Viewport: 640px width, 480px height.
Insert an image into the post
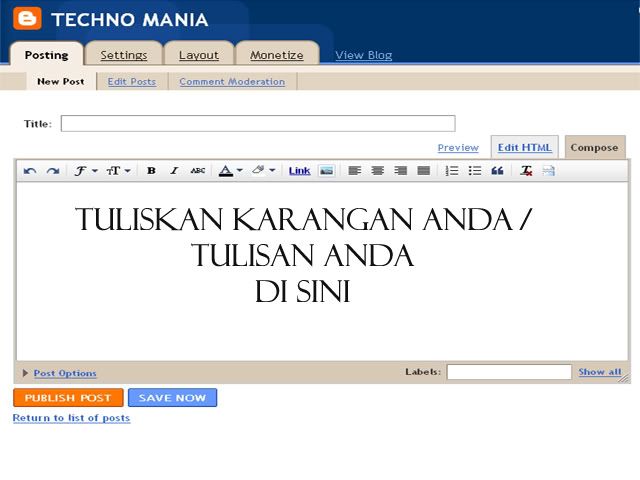pyautogui.click(x=327, y=171)
